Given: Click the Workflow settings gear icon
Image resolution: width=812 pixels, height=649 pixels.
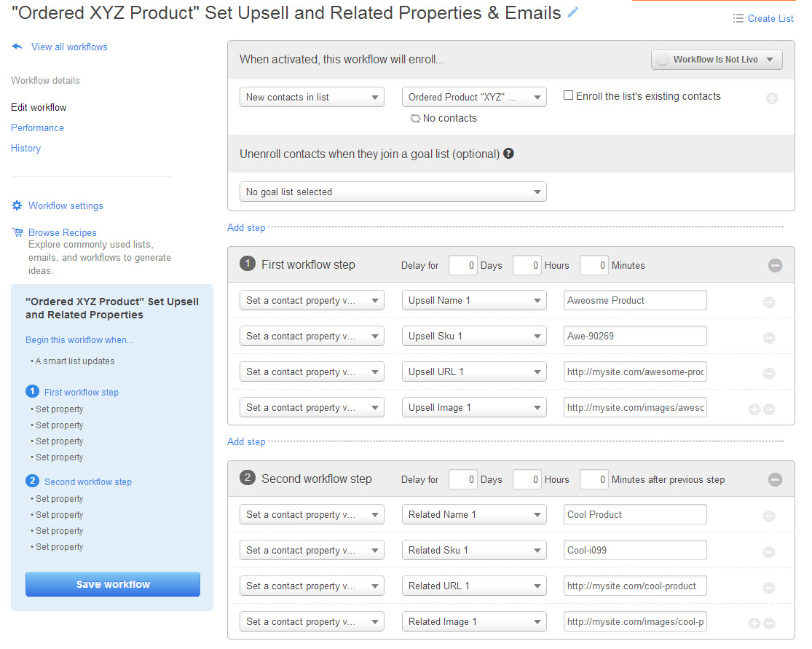Looking at the screenshot, I should coord(17,205).
